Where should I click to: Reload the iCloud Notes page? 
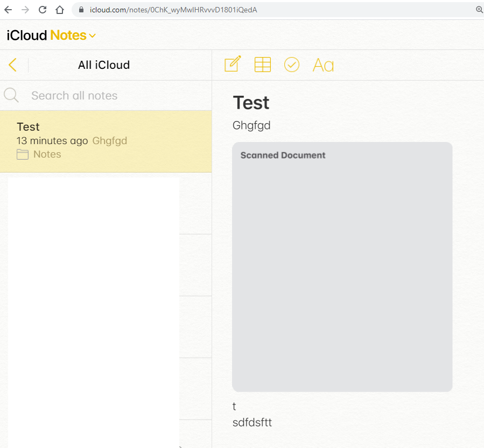[x=43, y=10]
